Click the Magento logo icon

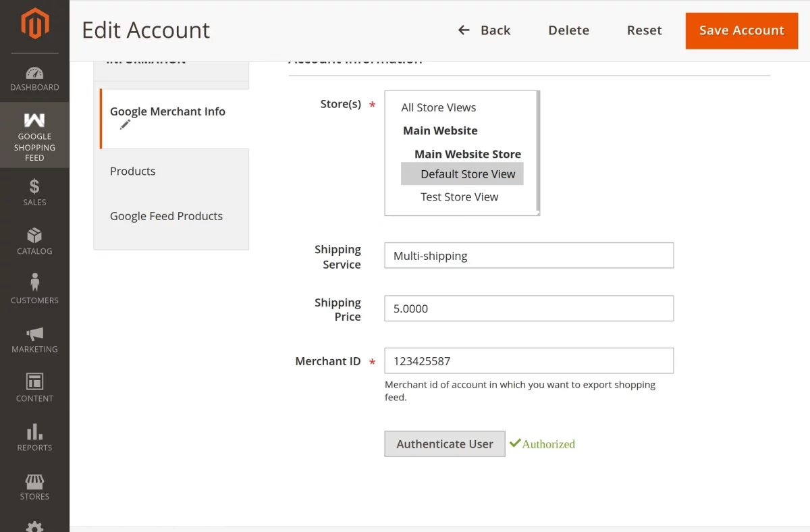(x=34, y=24)
